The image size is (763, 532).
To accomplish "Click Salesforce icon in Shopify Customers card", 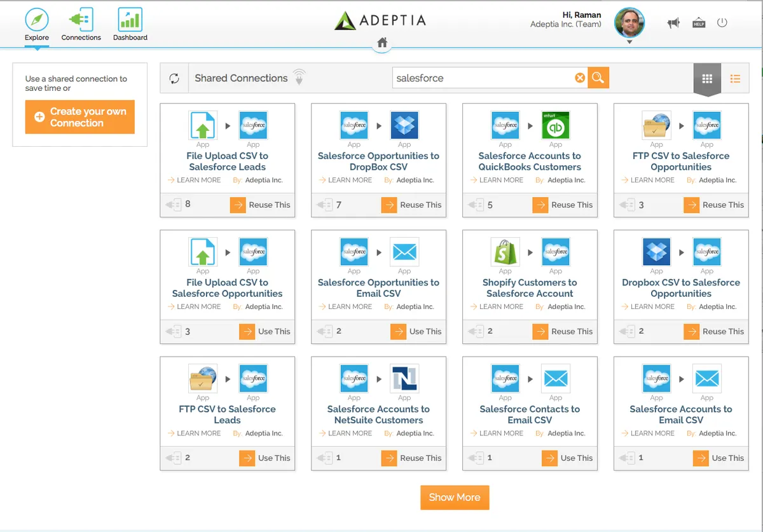I will click(x=556, y=252).
